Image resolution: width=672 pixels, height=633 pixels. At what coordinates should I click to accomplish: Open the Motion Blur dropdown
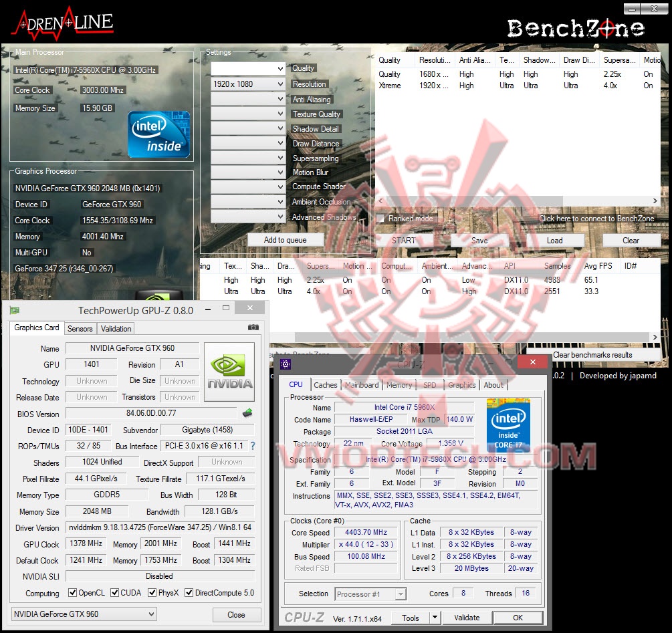(x=247, y=172)
